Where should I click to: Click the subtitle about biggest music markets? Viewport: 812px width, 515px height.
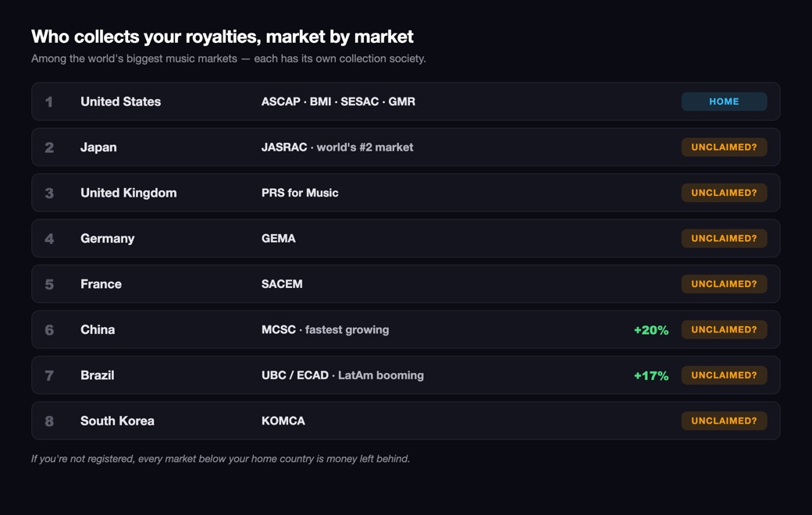(x=228, y=59)
